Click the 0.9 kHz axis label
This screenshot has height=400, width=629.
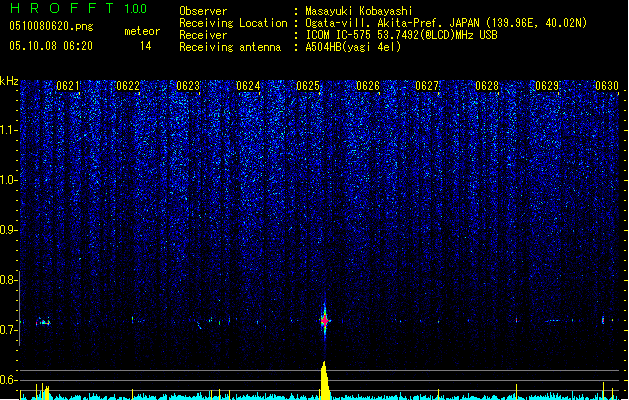(x=8, y=230)
